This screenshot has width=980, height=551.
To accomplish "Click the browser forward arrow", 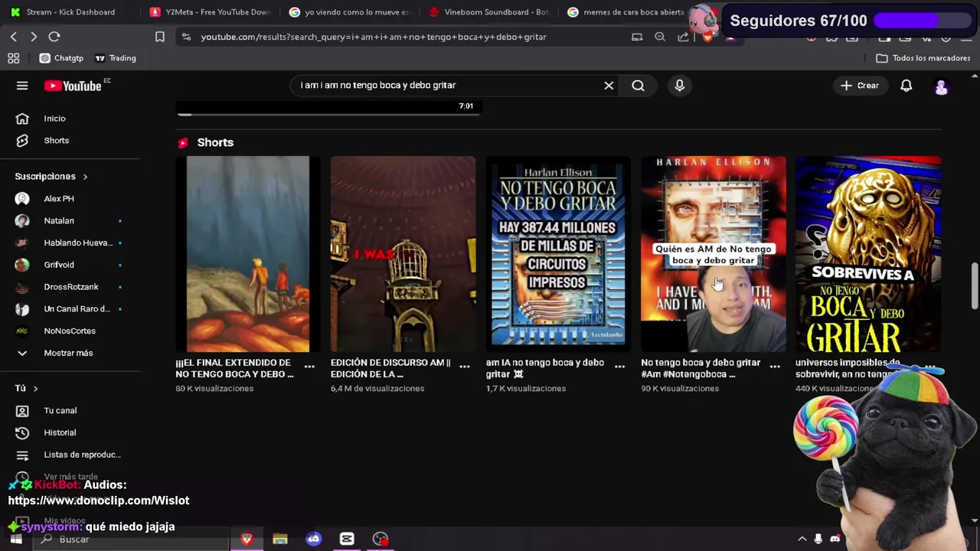I will [x=34, y=37].
